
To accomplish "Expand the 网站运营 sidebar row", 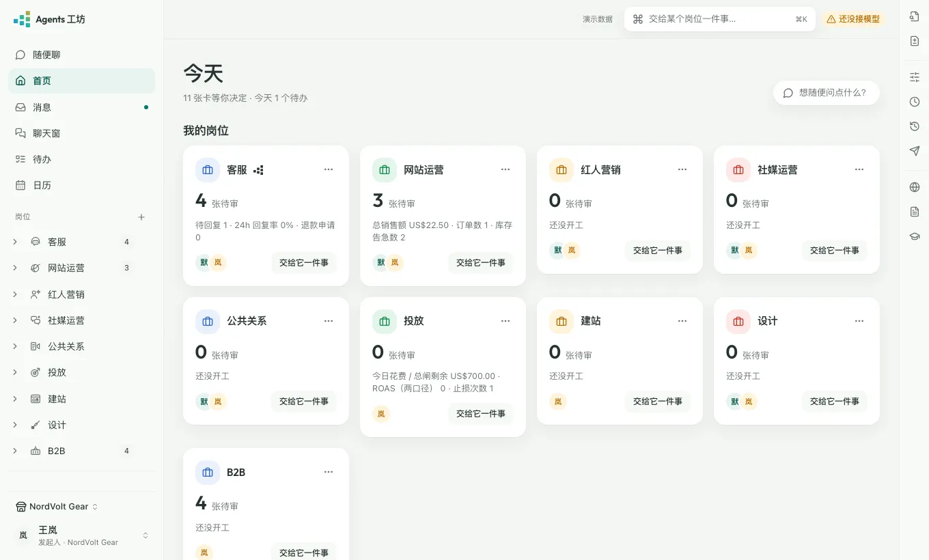I will (x=15, y=268).
